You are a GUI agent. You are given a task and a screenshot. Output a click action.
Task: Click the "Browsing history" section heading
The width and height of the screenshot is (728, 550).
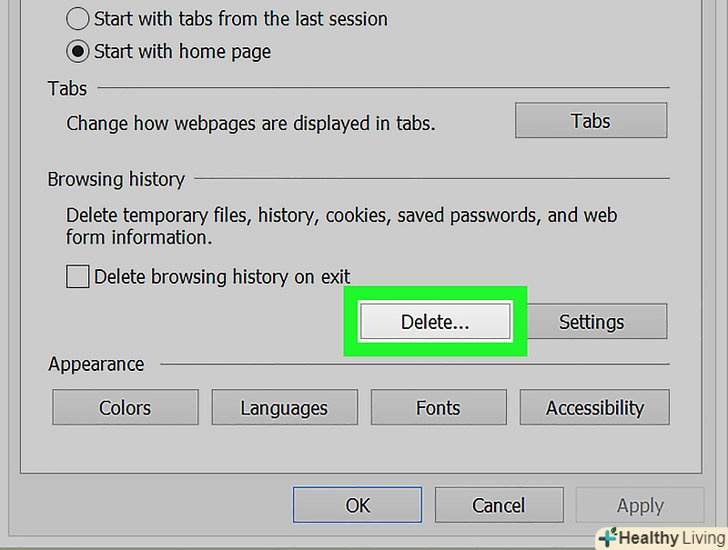tap(116, 180)
